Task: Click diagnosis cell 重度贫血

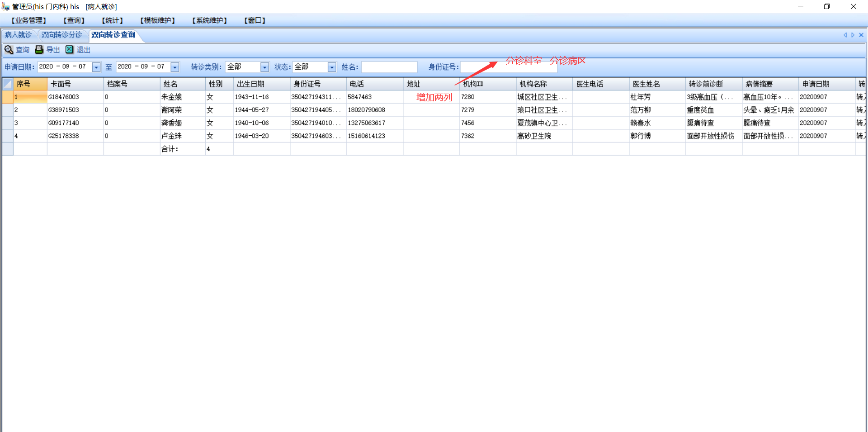Action: coord(700,110)
